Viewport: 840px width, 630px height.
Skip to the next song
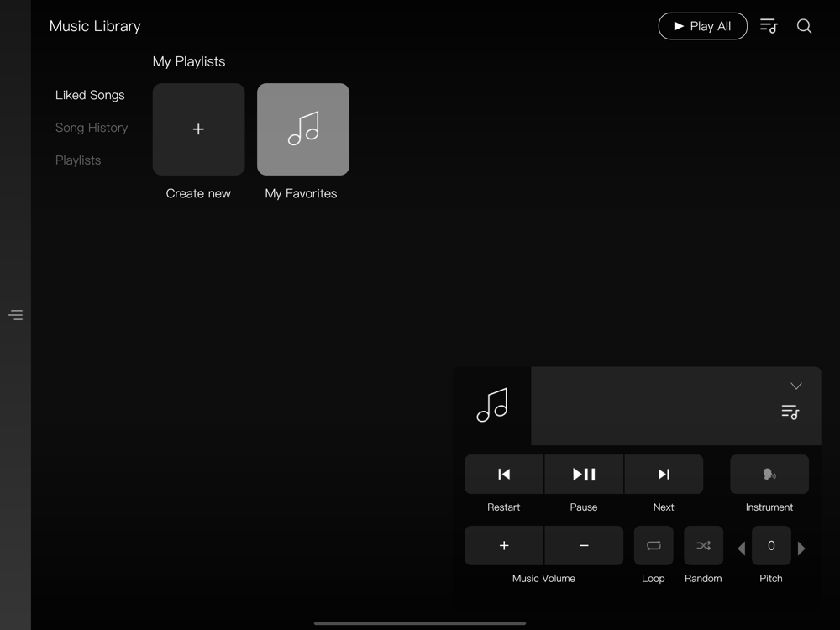(x=664, y=474)
